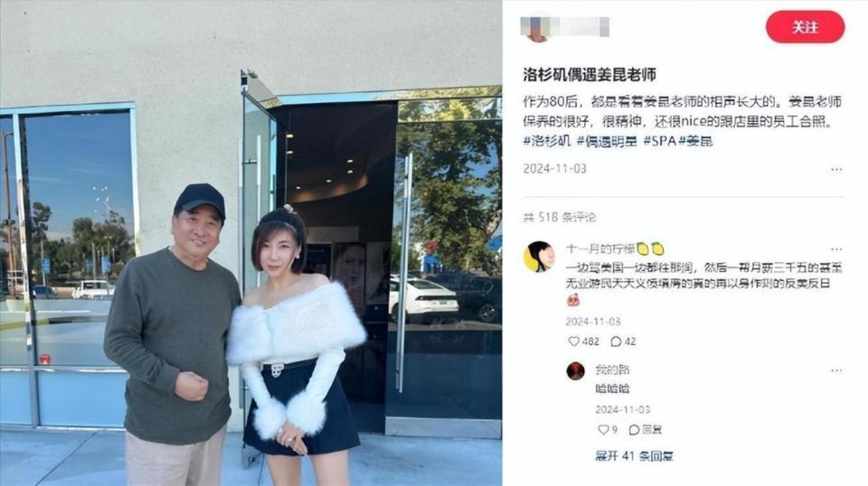The image size is (868, 486).
Task: Open more options for 我的路's reply
Action: [x=836, y=370]
